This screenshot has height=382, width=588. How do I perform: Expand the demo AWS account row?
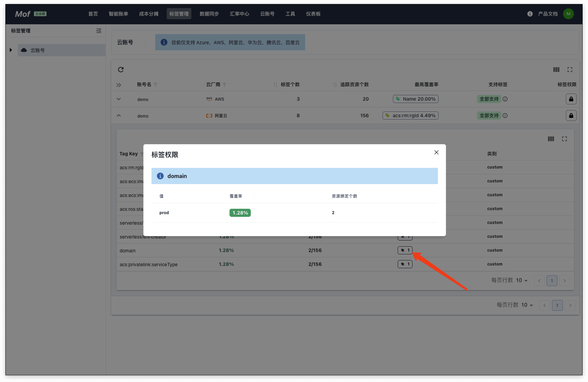click(x=119, y=99)
